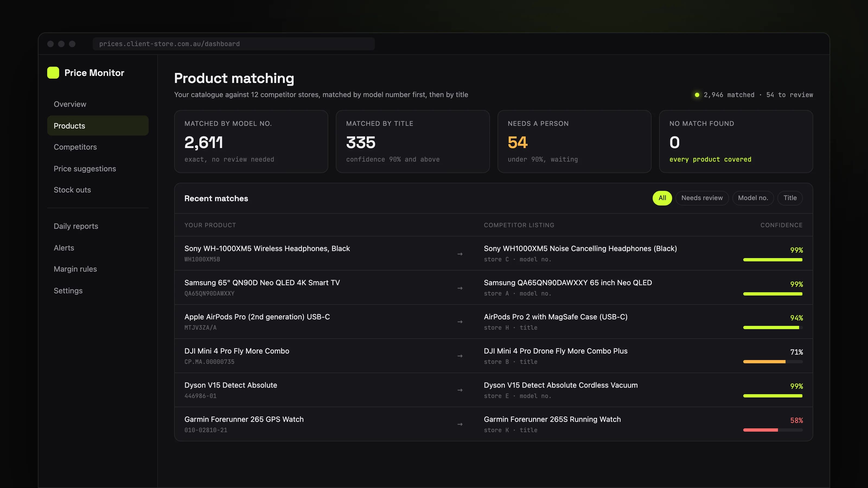Click the arrow icon in the DJI Mini 4 Pro row
Image resolution: width=868 pixels, height=488 pixels.
(460, 356)
